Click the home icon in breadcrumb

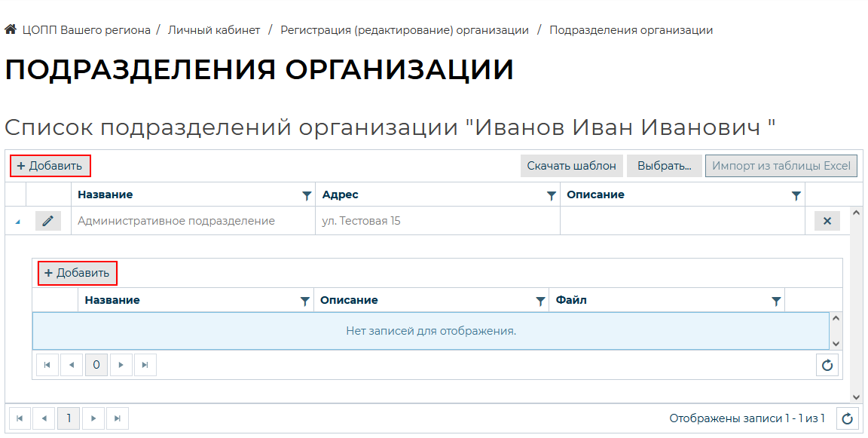point(11,30)
